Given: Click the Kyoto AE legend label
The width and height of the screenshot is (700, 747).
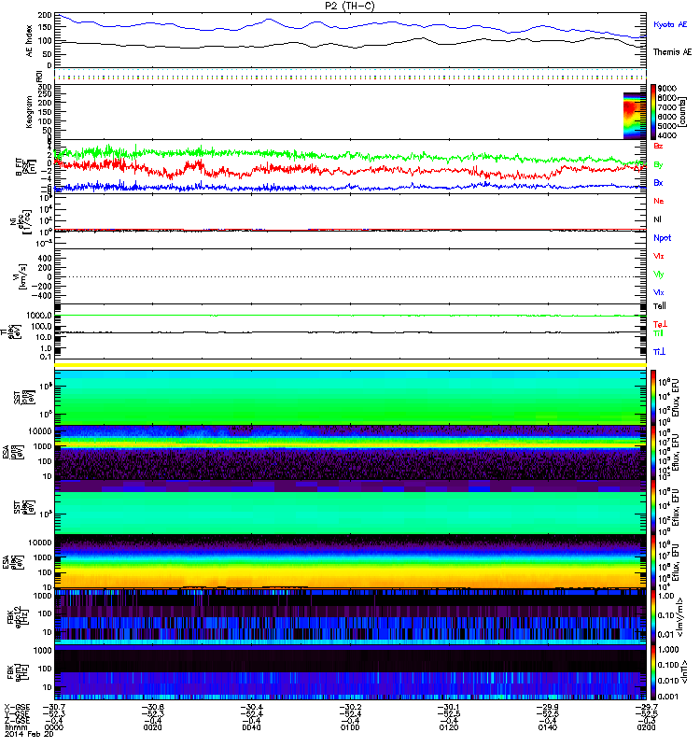Looking at the screenshot, I should [x=670, y=24].
